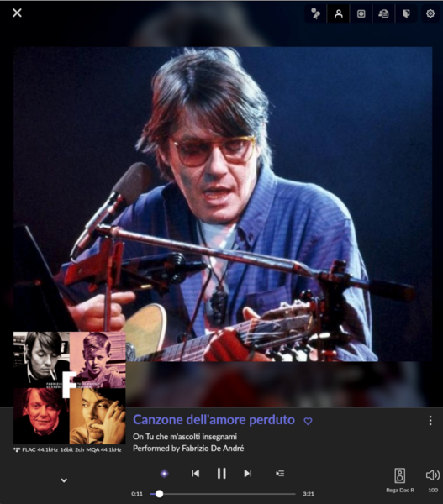Show the album art view
Image resolution: width=443 pixels, height=504 pixels.
[361, 13]
